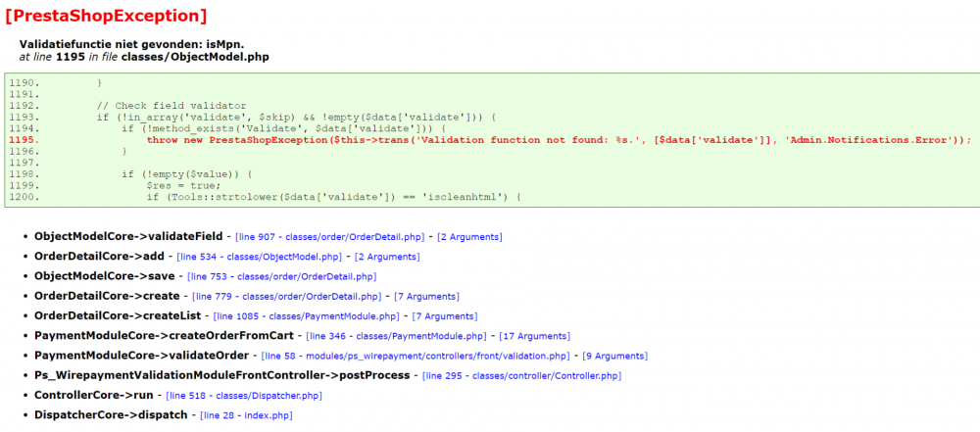Click the ObjectModelCore->save trace entry
Image resolution: width=980 pixels, height=432 pixels.
105,276
